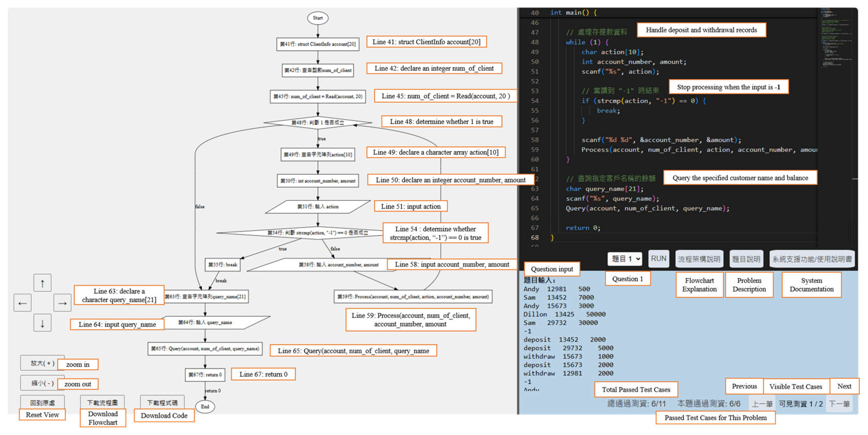The width and height of the screenshot is (868, 435).
Task: Click 下載程式碼 to download code
Action: (x=163, y=402)
